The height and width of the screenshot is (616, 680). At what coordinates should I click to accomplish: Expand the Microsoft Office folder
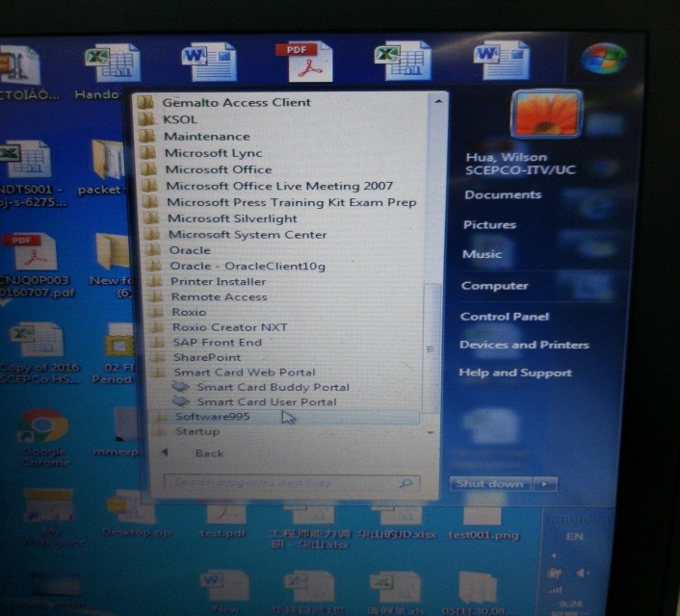tap(218, 169)
